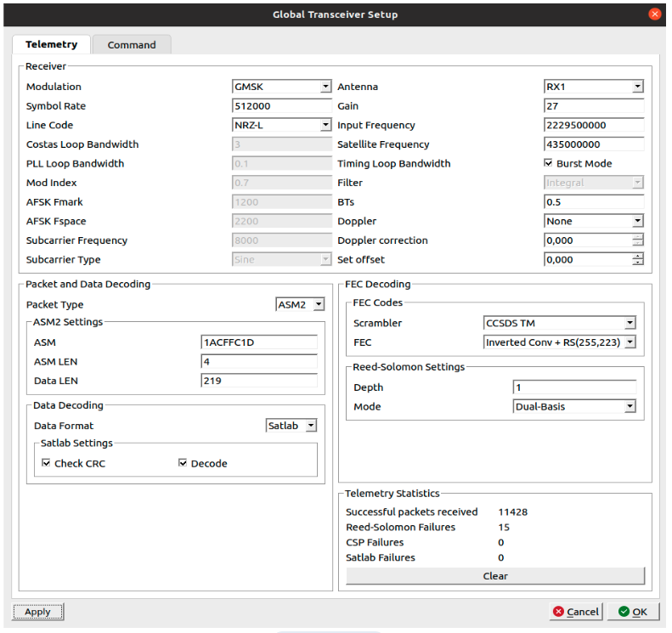
Task: Click the Apply button
Action: click(x=37, y=612)
